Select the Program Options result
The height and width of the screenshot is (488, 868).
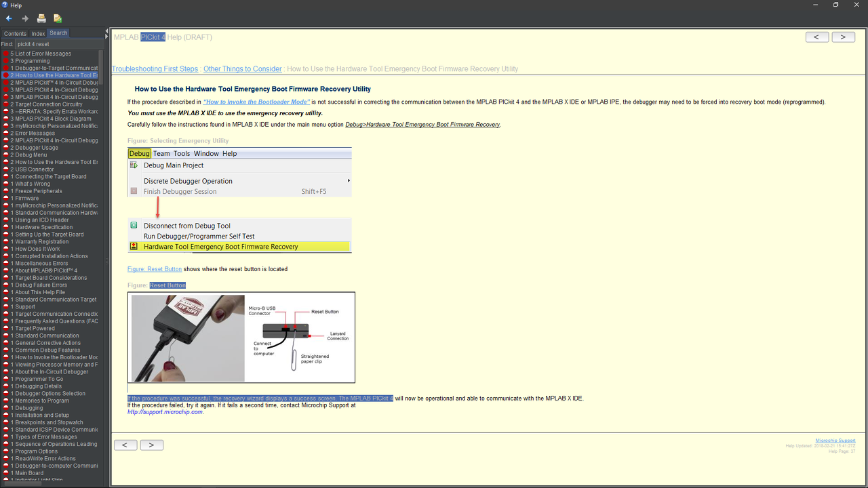tap(34, 451)
